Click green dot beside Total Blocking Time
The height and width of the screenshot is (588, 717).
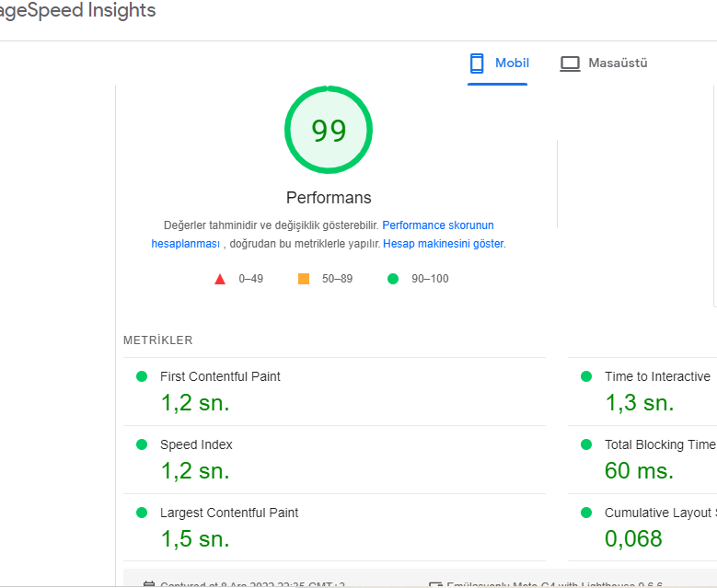[586, 444]
